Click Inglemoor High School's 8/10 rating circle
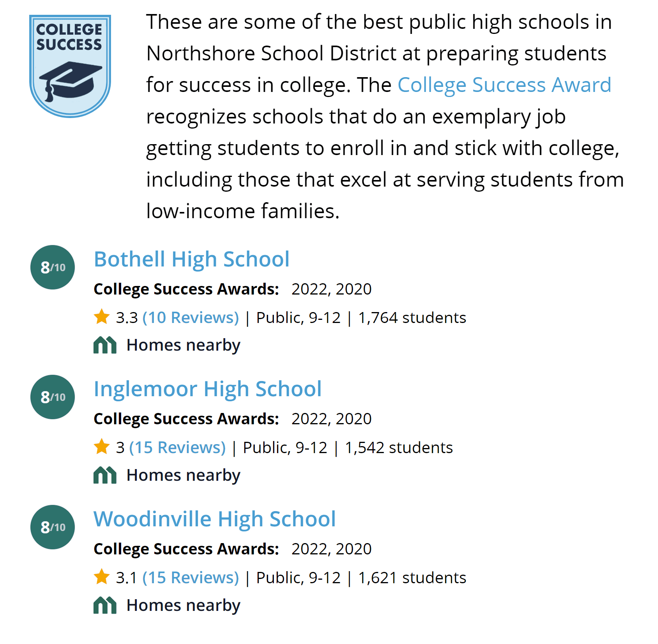 (52, 397)
